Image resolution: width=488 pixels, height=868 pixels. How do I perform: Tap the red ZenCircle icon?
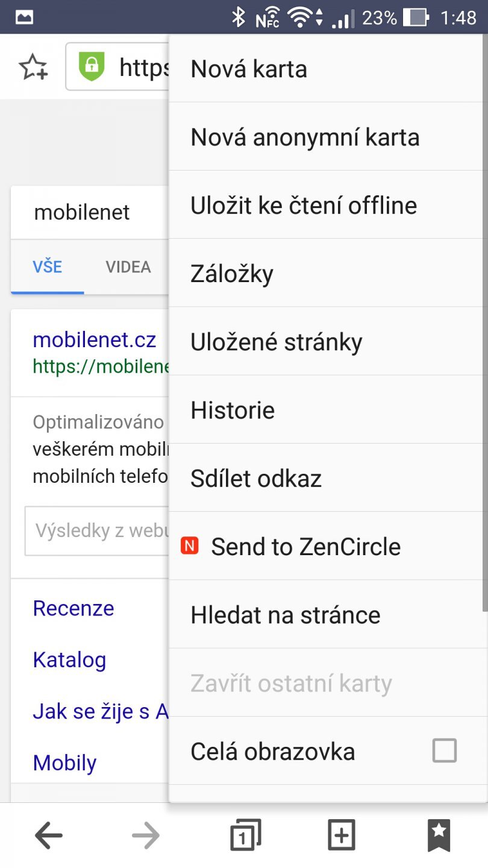point(190,546)
